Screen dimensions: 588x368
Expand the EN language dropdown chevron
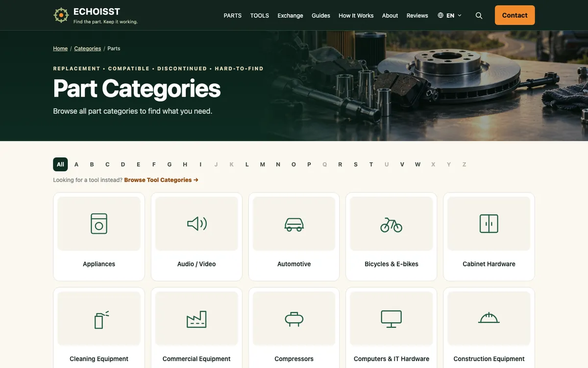pos(460,16)
